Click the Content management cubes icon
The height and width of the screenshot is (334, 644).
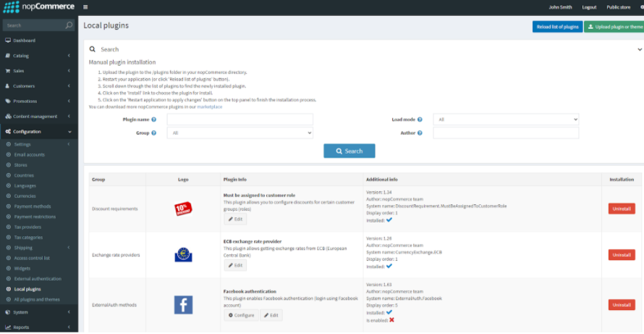8,117
